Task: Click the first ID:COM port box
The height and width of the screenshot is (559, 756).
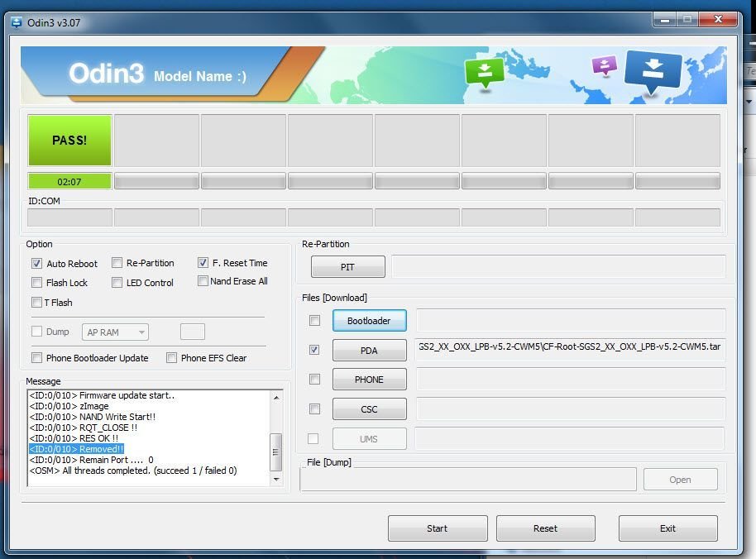Action: [69, 217]
